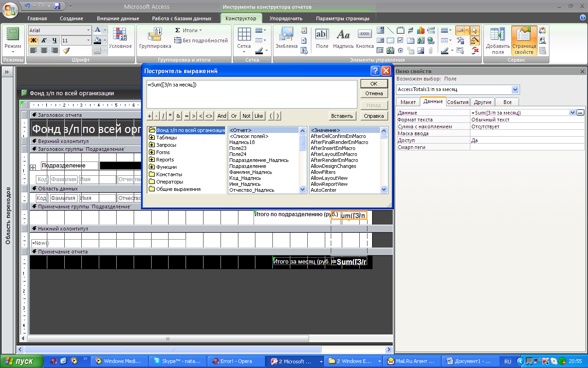Switch to the Главная ribbon tab
This screenshot has width=588, height=368.
[37, 18]
